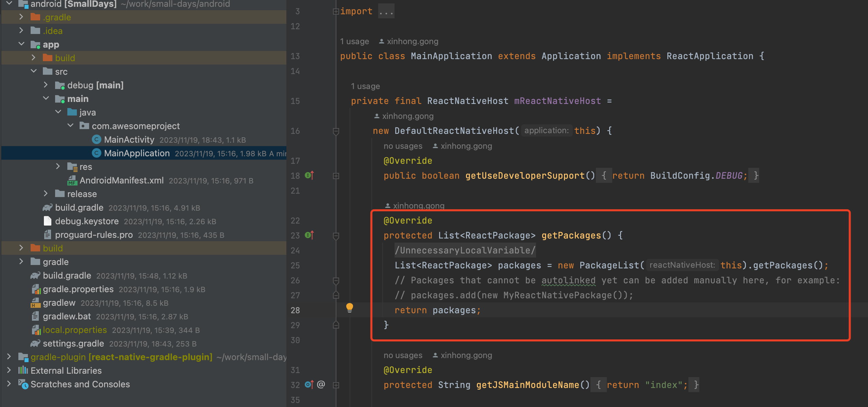The image size is (868, 407).
Task: Fold the DefaultReactNativeHost block on line 16
Action: coord(336,131)
